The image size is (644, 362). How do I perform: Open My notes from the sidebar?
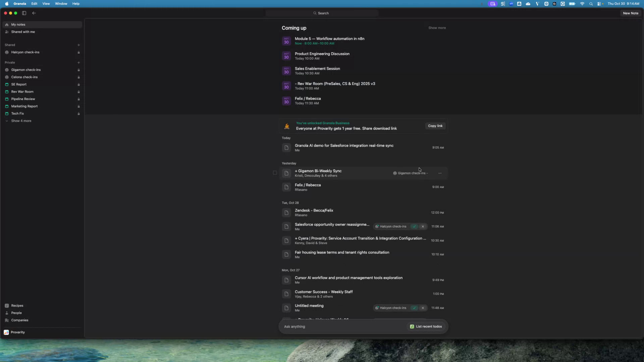click(18, 24)
